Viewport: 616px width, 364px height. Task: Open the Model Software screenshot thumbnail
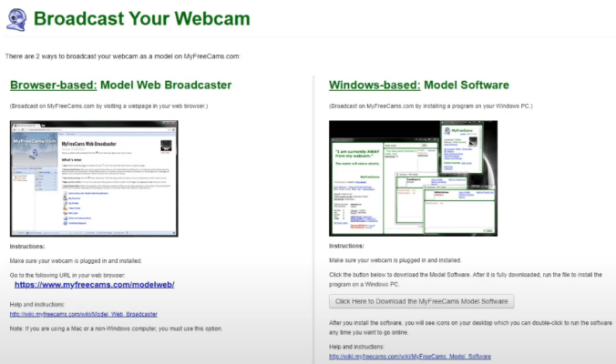point(414,178)
